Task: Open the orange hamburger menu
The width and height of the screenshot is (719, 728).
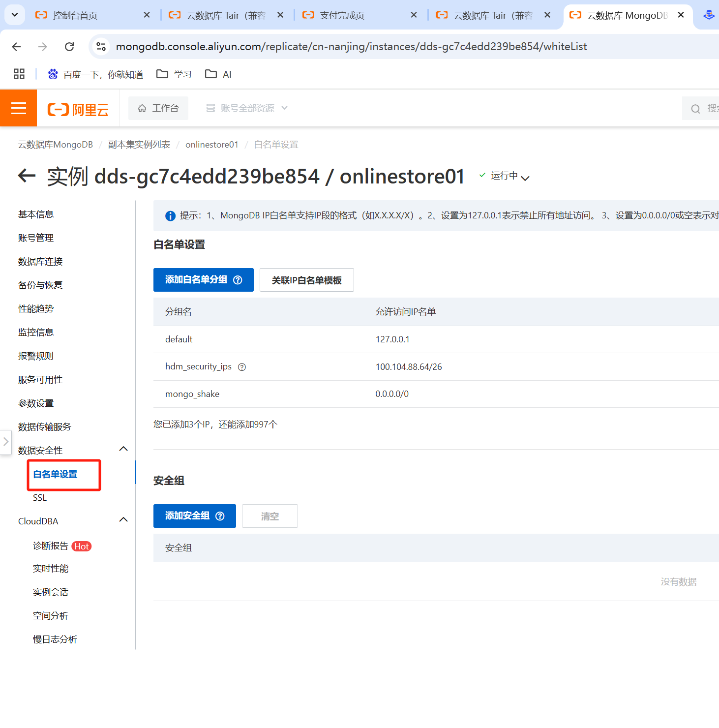Action: [18, 108]
